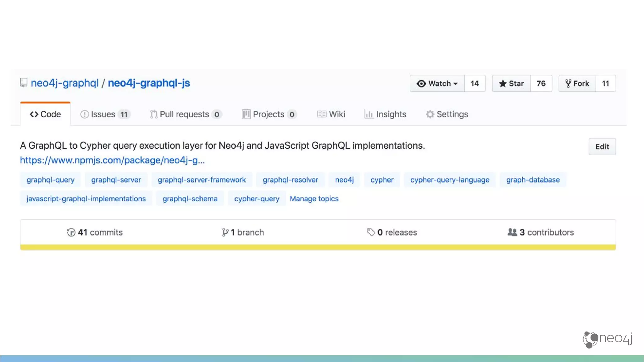
Task: Star the neo4j-graphql-js repository
Action: (511, 84)
